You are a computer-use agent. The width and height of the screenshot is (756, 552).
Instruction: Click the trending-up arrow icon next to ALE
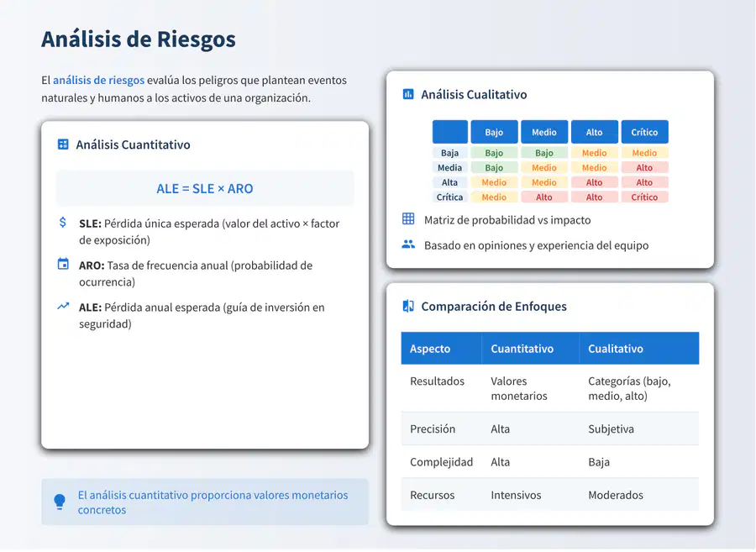pos(63,306)
